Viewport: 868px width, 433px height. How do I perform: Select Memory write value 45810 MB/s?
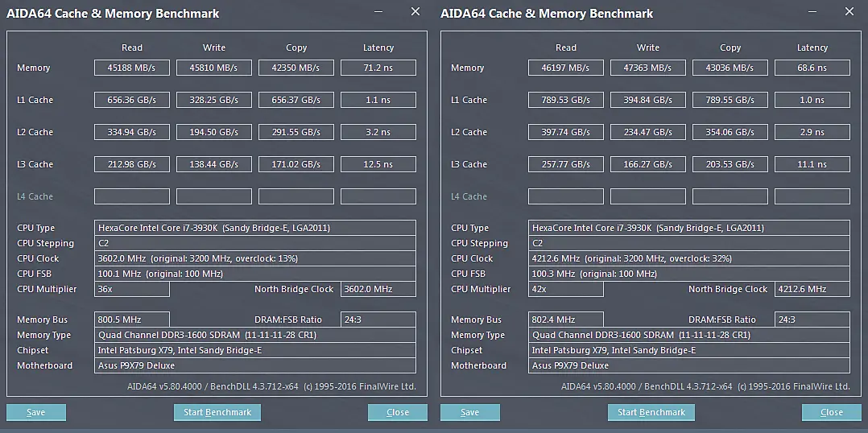[x=213, y=68]
